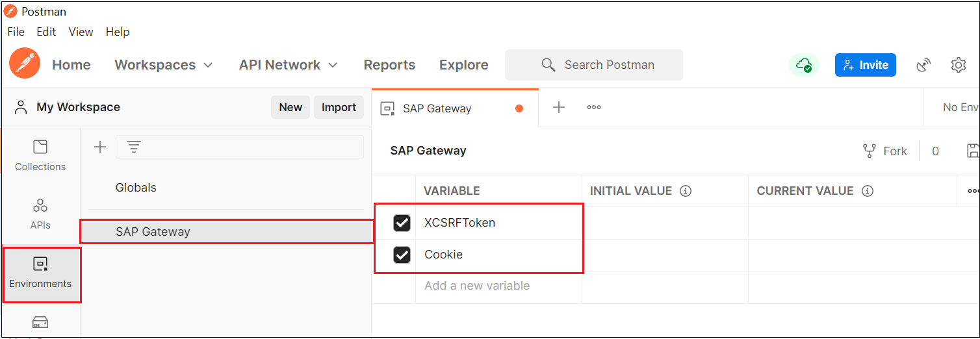Switch to the SAP Gateway tab
Viewport: 980px width, 339px height.
[437, 108]
